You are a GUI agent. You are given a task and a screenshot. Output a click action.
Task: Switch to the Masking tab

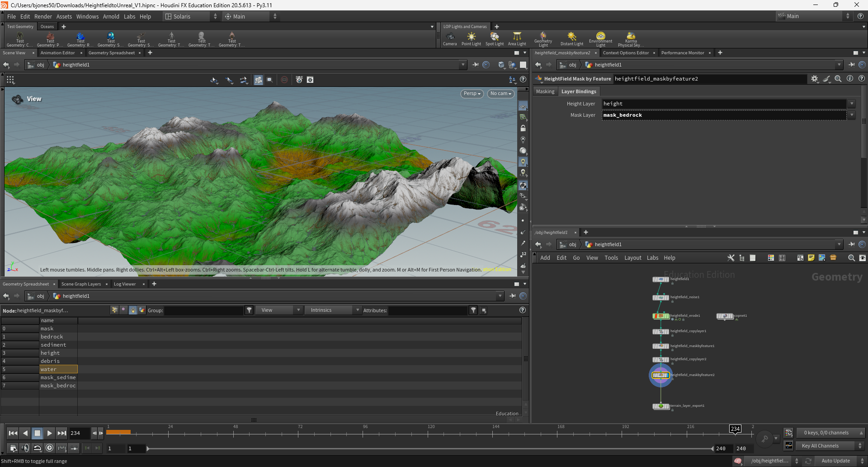(x=545, y=91)
